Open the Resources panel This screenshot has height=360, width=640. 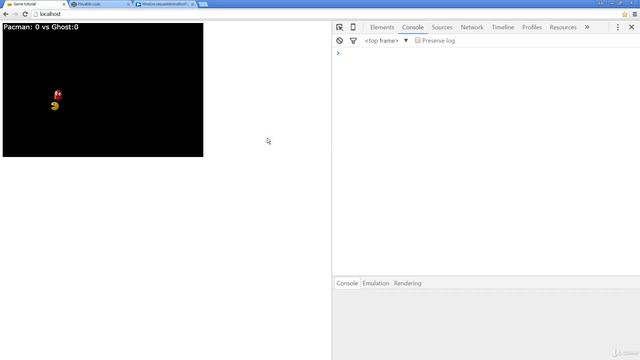[563, 27]
